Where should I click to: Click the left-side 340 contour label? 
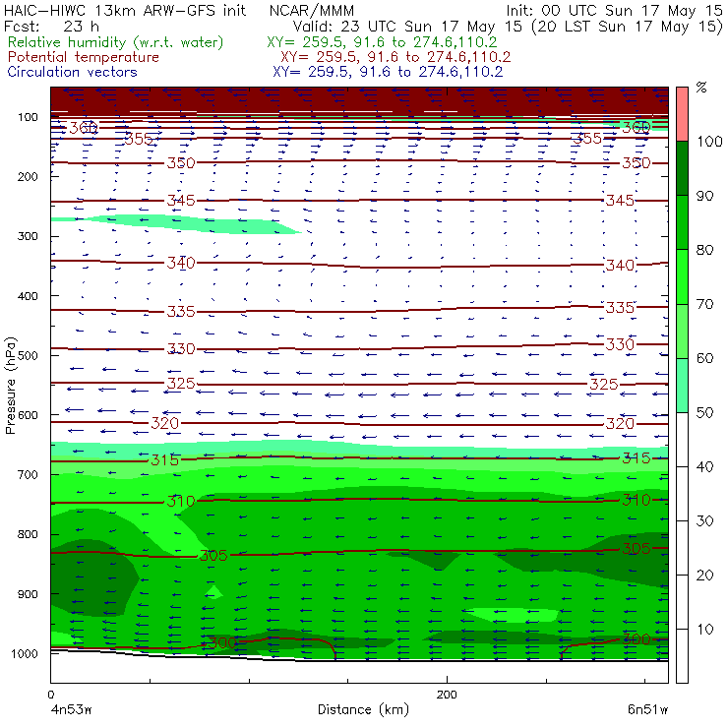click(x=181, y=263)
